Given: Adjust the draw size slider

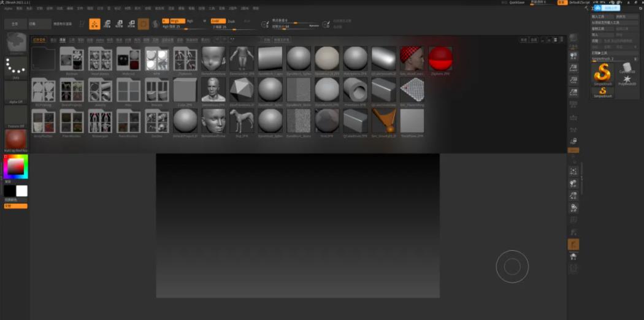Looking at the screenshot, I should [289, 27].
